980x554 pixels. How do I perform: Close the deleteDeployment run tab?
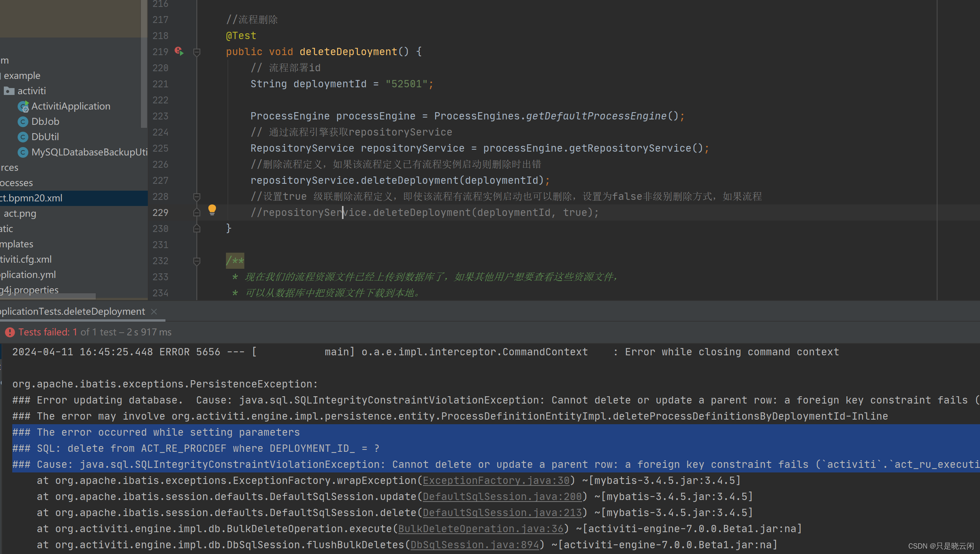click(x=154, y=312)
